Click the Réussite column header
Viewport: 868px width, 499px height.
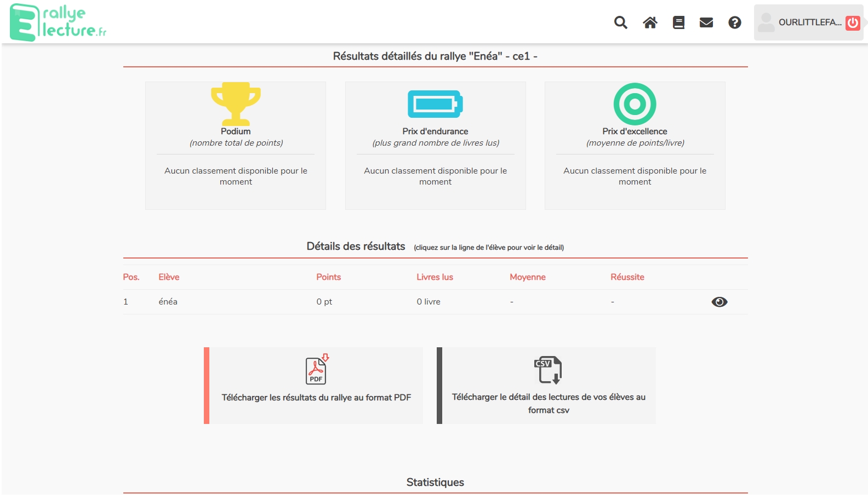tap(627, 277)
